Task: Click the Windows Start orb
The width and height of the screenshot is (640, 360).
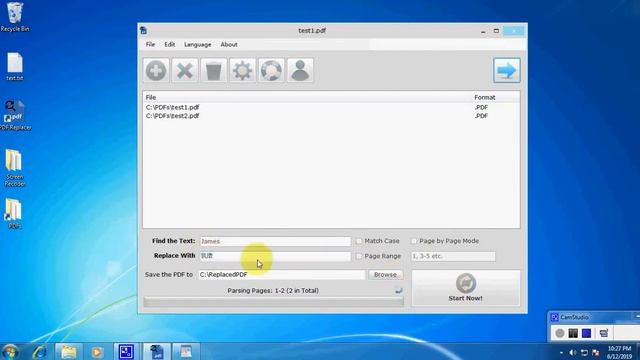Action: point(10,351)
